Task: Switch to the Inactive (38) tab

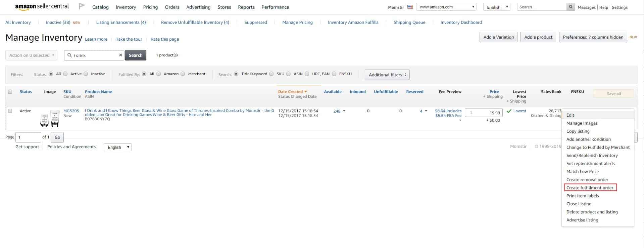Action: tap(58, 23)
